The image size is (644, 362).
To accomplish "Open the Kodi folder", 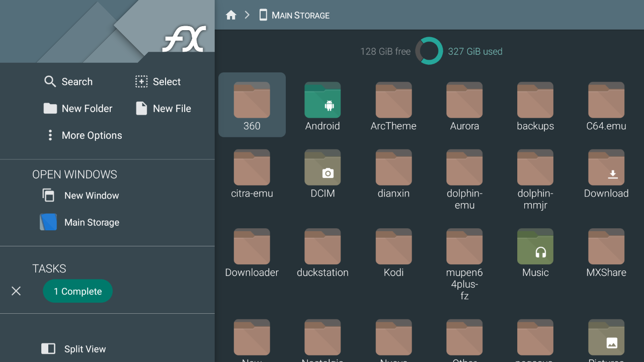I will click(393, 253).
